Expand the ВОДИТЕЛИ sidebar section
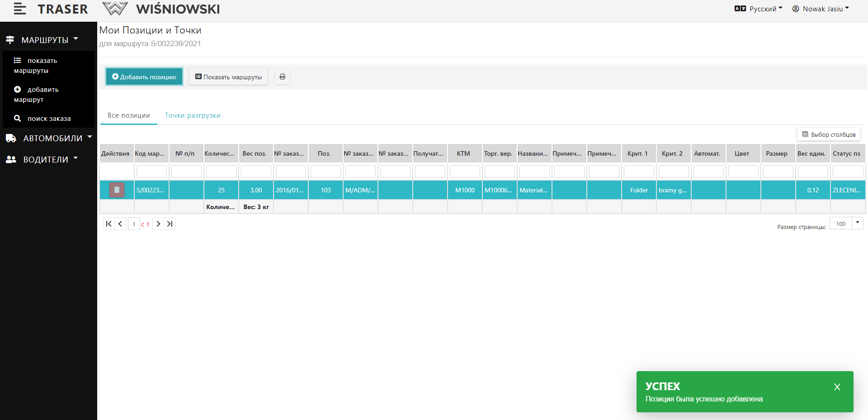Screen dimensions: 868x420 (42, 159)
